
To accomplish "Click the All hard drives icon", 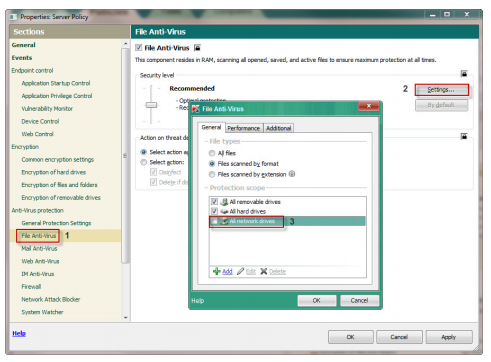I will [x=224, y=211].
